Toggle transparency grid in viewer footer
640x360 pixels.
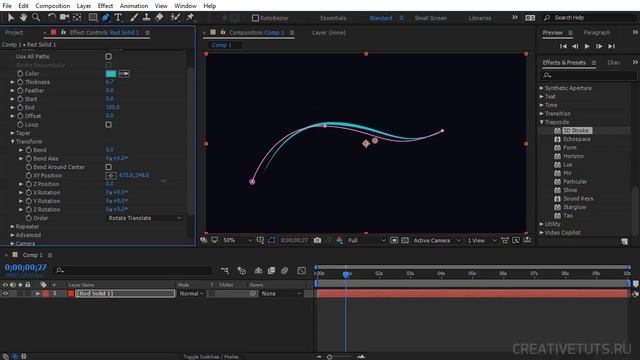pos(405,240)
